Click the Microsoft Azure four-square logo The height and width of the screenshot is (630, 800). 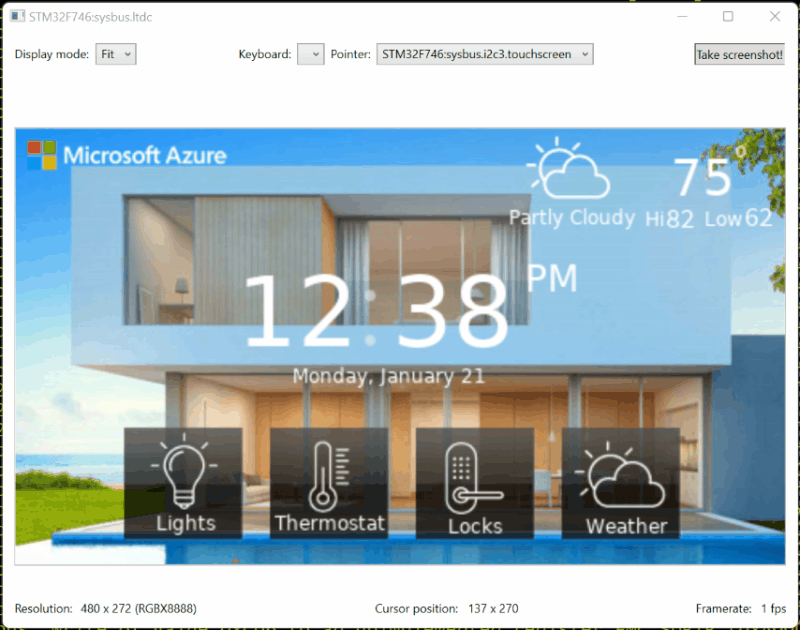[x=41, y=155]
